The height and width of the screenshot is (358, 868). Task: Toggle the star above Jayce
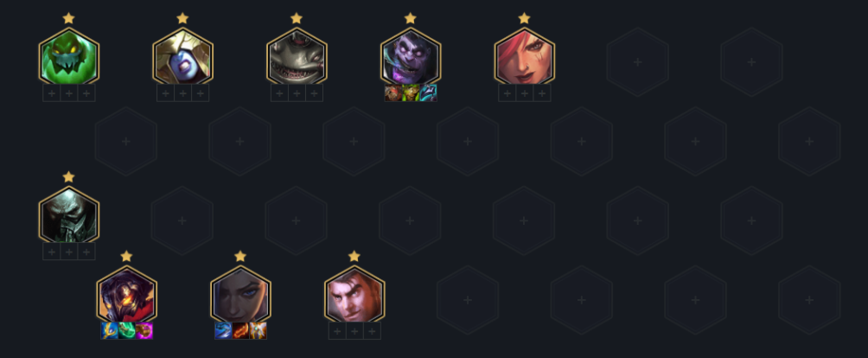354,256
